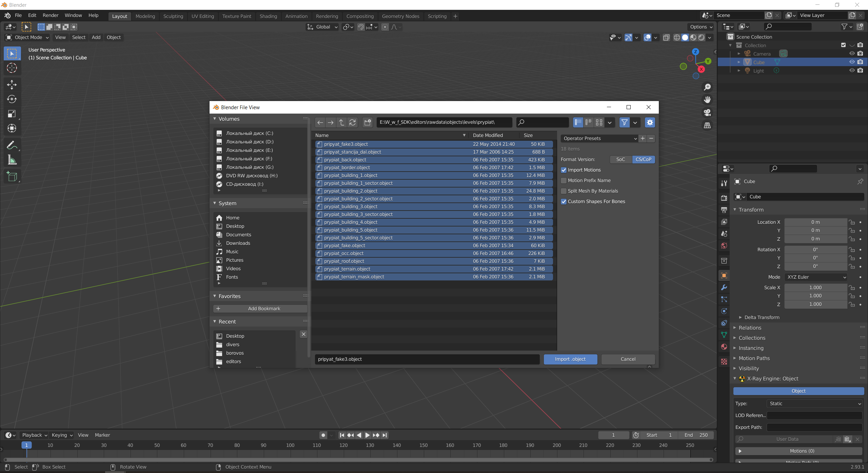The image size is (868, 473).
Task: Open the Material properties tab
Action: [724, 347]
